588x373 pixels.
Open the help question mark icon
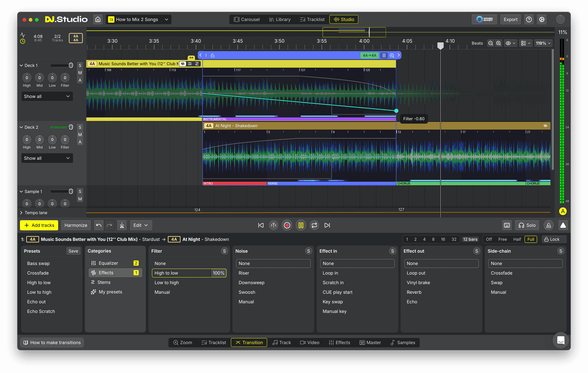(x=529, y=19)
